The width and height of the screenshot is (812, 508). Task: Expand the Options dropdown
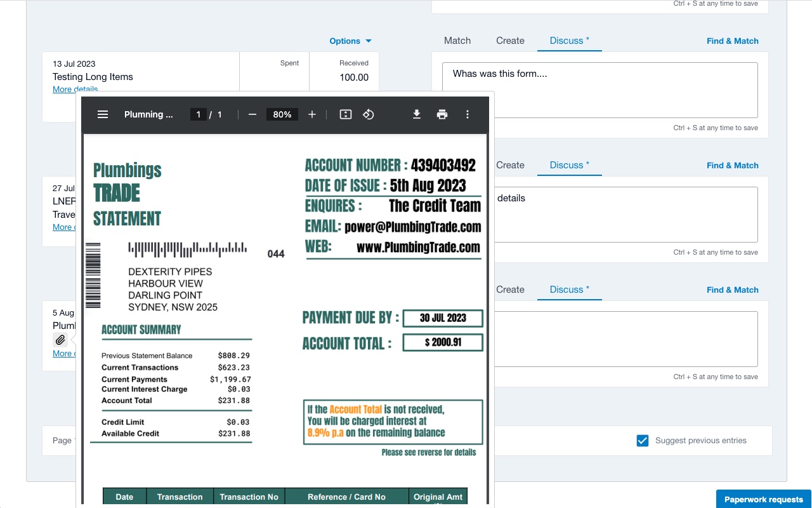tap(350, 41)
